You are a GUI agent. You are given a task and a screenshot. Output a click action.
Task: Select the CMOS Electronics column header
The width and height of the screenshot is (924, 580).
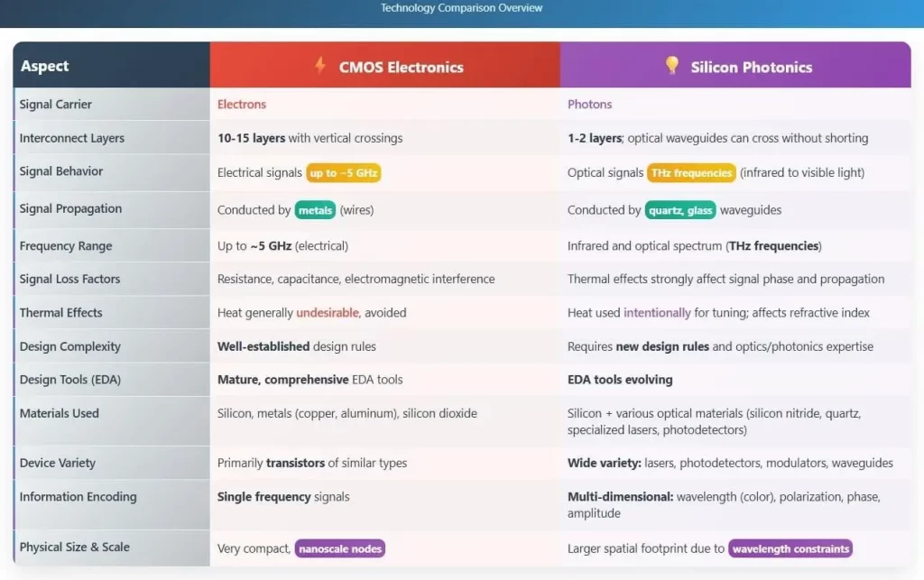coord(401,67)
